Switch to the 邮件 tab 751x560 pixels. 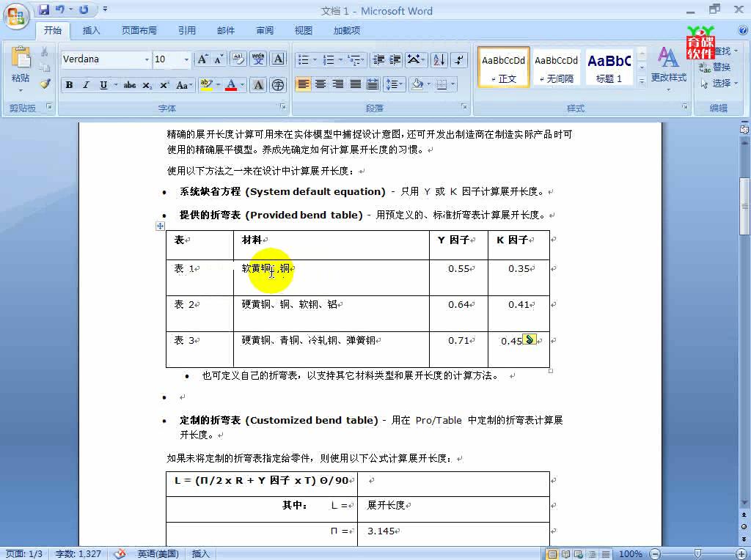(226, 31)
